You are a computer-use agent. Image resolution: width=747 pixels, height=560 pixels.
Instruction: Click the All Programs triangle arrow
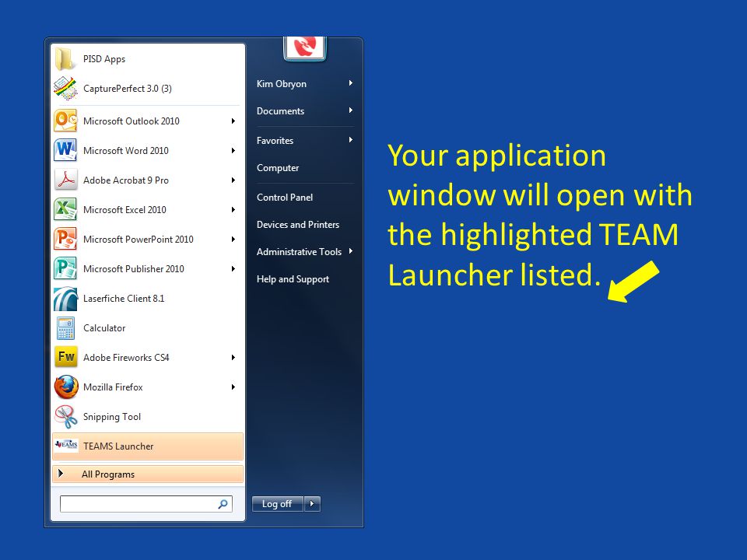coord(61,474)
